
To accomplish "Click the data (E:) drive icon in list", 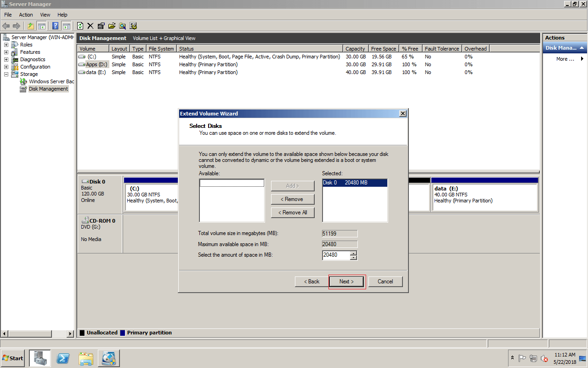I will pos(82,72).
